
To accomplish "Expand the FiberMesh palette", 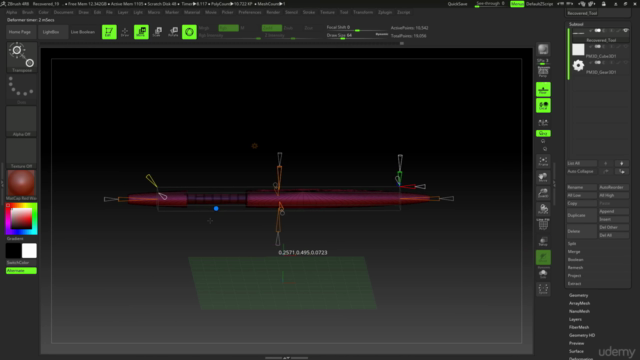I will click(579, 327).
